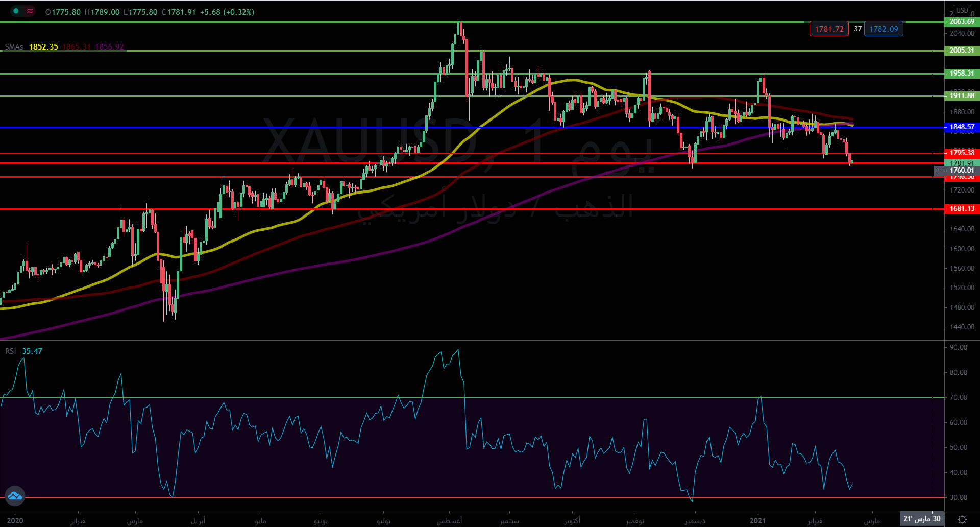Viewport: 980px width, 527px height.
Task: Click the أغسطس month on time axis
Action: [449, 520]
